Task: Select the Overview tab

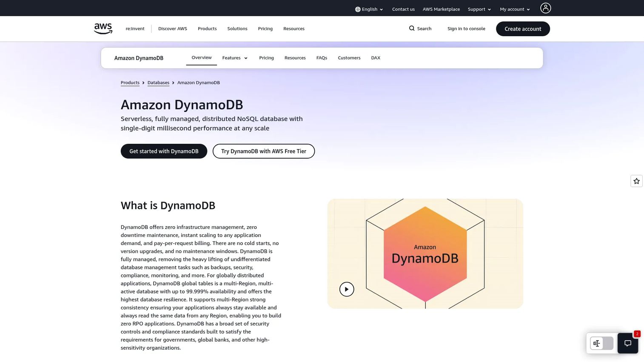Action: tap(202, 57)
